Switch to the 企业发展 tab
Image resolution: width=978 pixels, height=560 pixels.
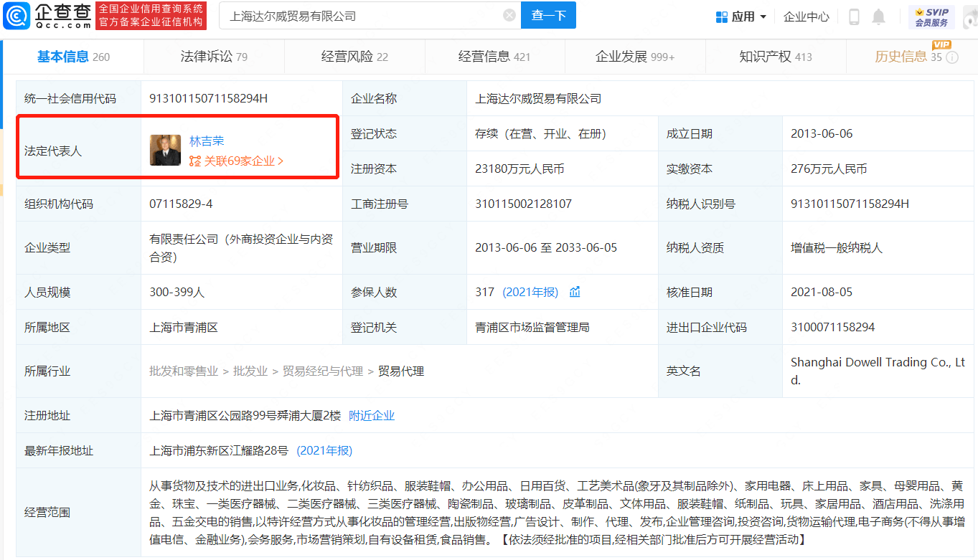click(635, 57)
